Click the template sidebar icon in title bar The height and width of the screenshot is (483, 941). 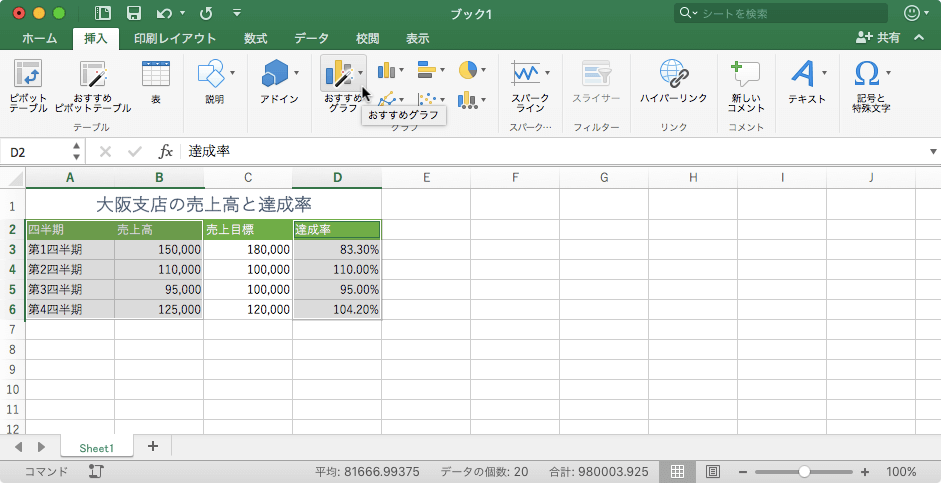point(103,13)
